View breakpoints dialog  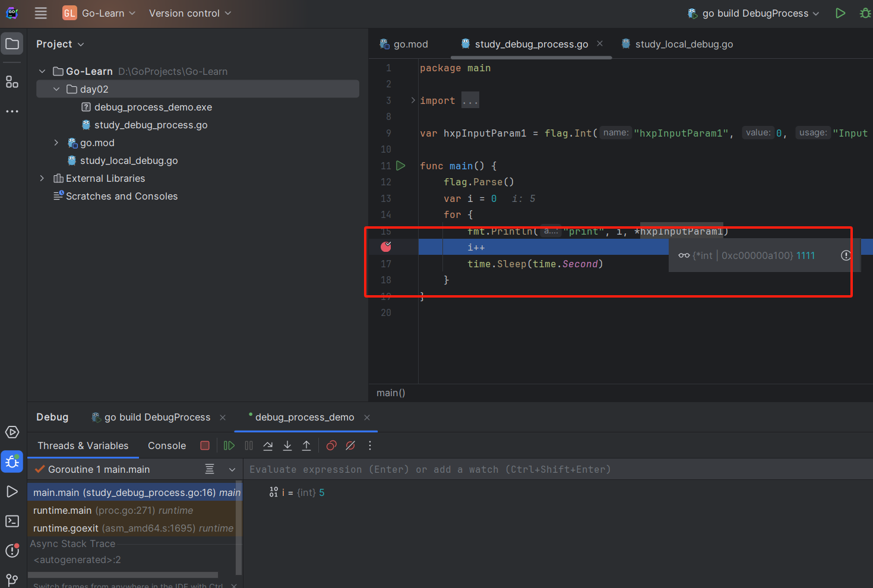[x=331, y=445]
